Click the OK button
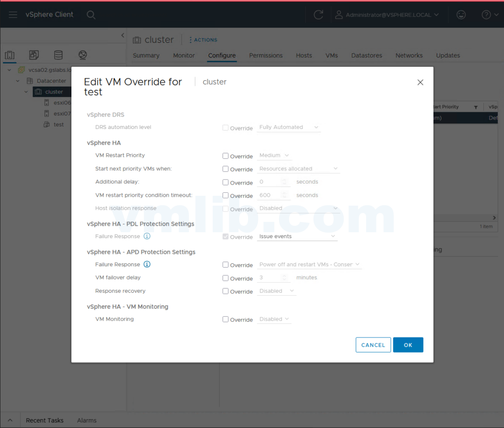The height and width of the screenshot is (428, 504). pyautogui.click(x=408, y=345)
